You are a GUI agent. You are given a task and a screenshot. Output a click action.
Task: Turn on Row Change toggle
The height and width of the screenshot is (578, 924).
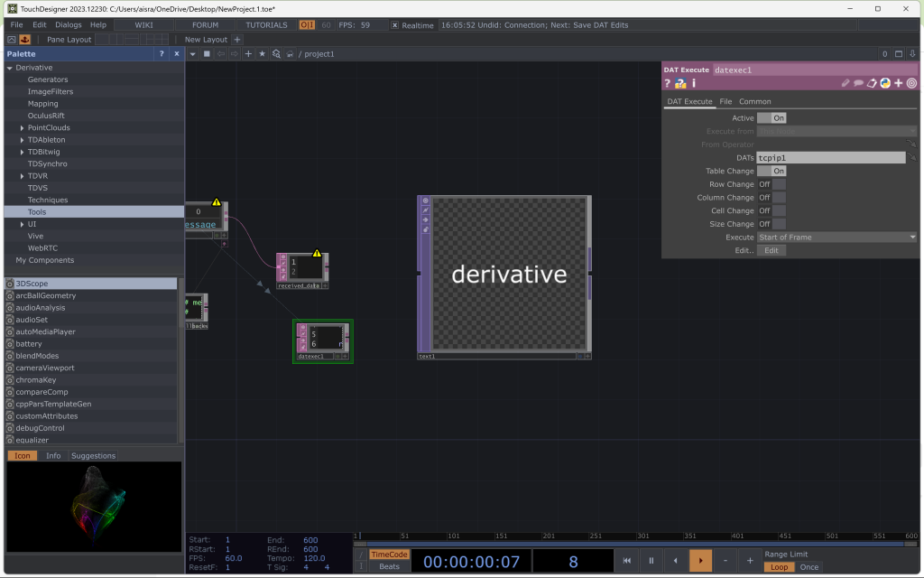tap(772, 184)
